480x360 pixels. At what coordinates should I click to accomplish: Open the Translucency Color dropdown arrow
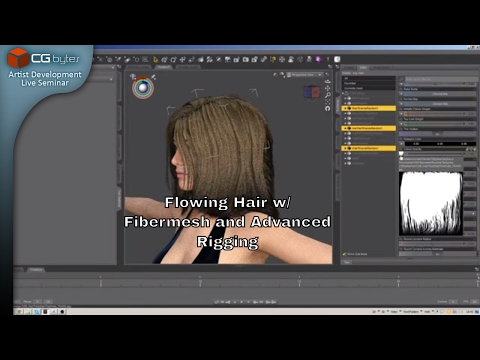[x=401, y=144]
